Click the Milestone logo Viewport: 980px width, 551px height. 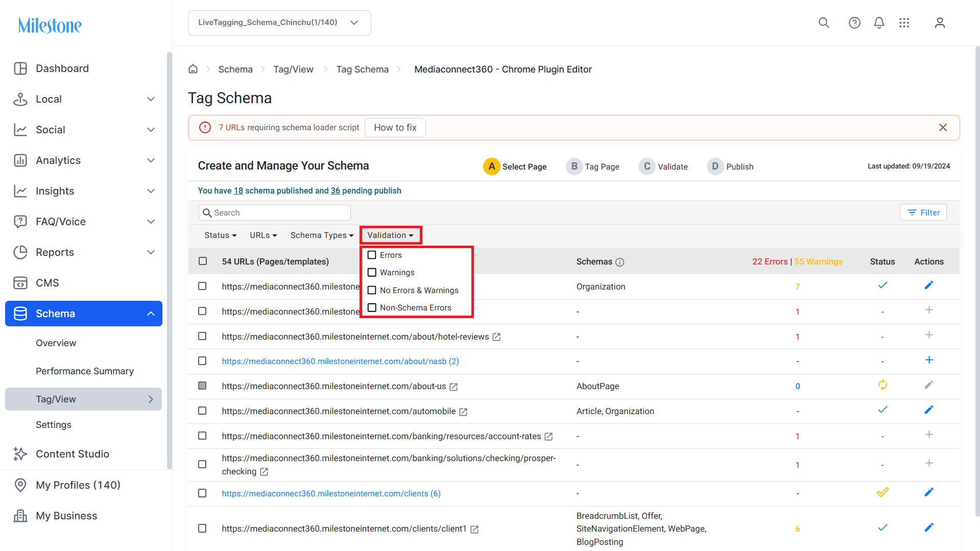click(50, 25)
